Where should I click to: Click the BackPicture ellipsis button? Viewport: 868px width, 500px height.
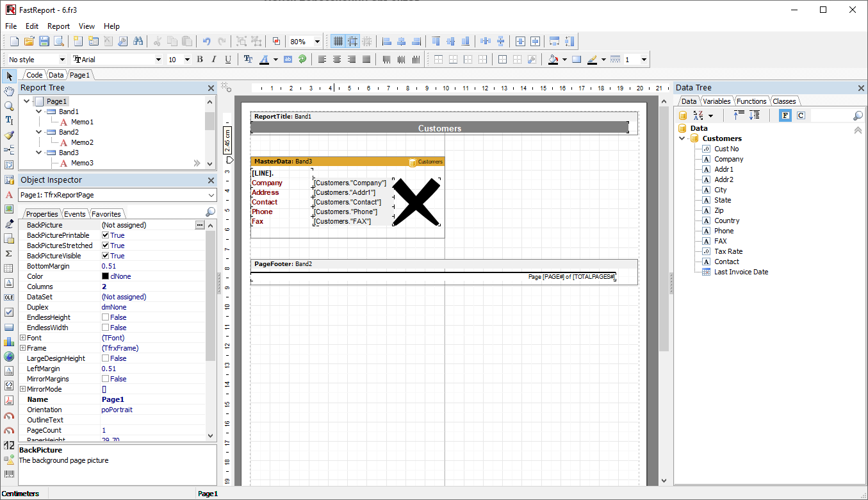200,225
